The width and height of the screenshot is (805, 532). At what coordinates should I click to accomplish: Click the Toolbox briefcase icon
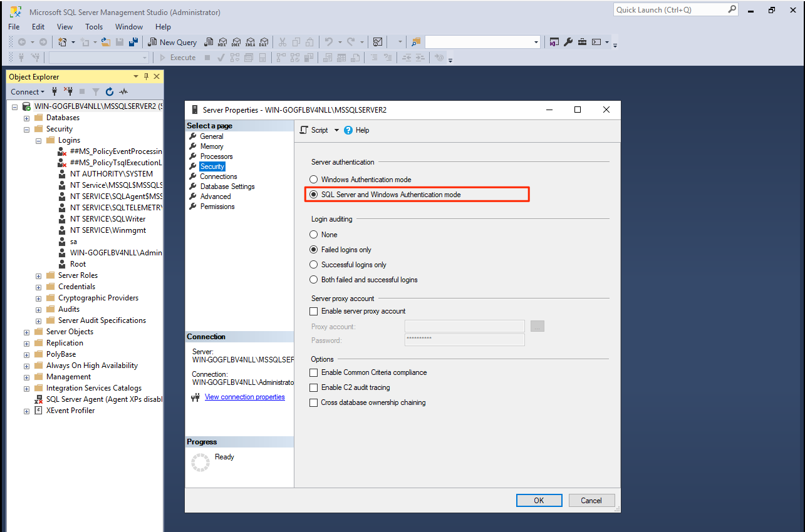tap(582, 42)
